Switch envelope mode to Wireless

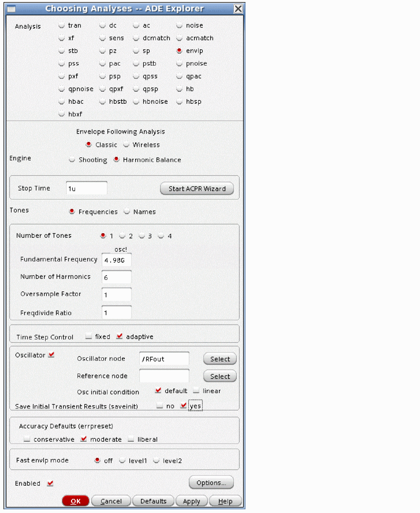pos(126,144)
